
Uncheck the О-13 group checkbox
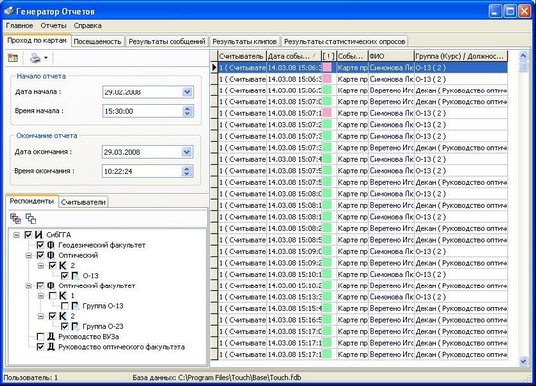[x=65, y=276]
